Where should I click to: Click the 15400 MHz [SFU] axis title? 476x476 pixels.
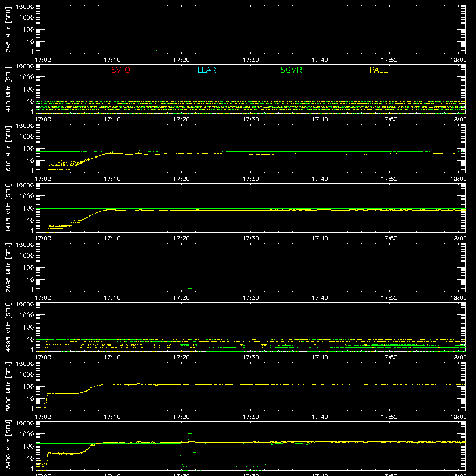click(8, 446)
